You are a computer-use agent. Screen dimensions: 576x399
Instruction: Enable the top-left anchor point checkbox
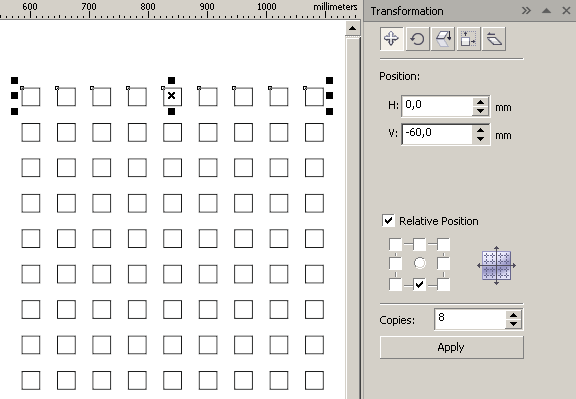395,244
